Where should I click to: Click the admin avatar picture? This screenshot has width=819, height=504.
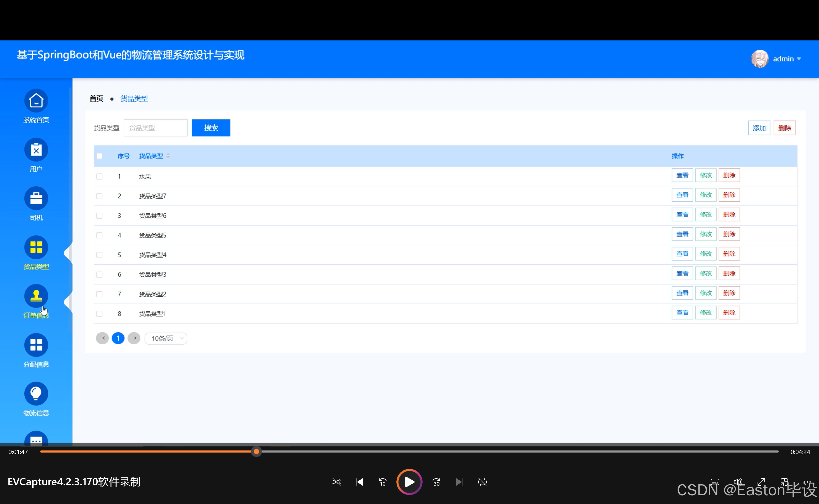[760, 59]
